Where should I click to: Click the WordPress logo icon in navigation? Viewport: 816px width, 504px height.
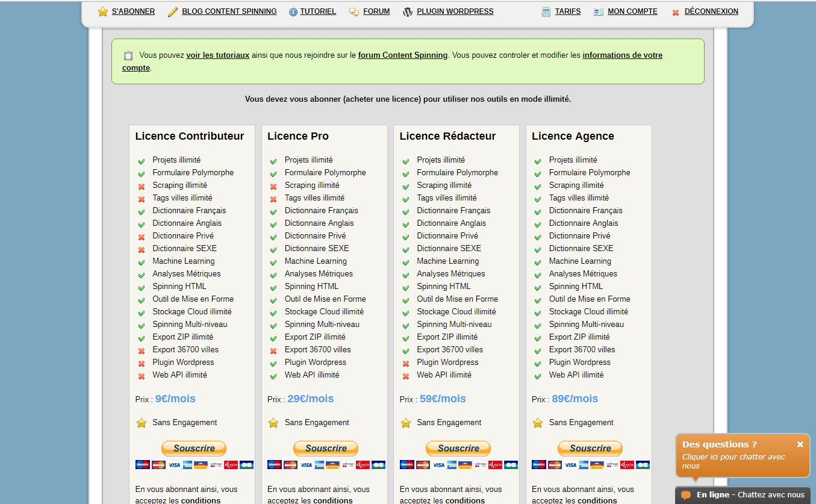(408, 12)
